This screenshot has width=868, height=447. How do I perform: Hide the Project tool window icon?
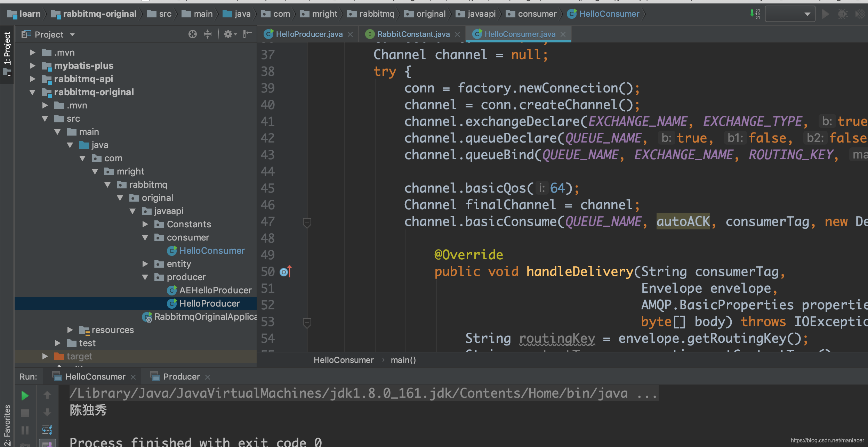pyautogui.click(x=247, y=34)
